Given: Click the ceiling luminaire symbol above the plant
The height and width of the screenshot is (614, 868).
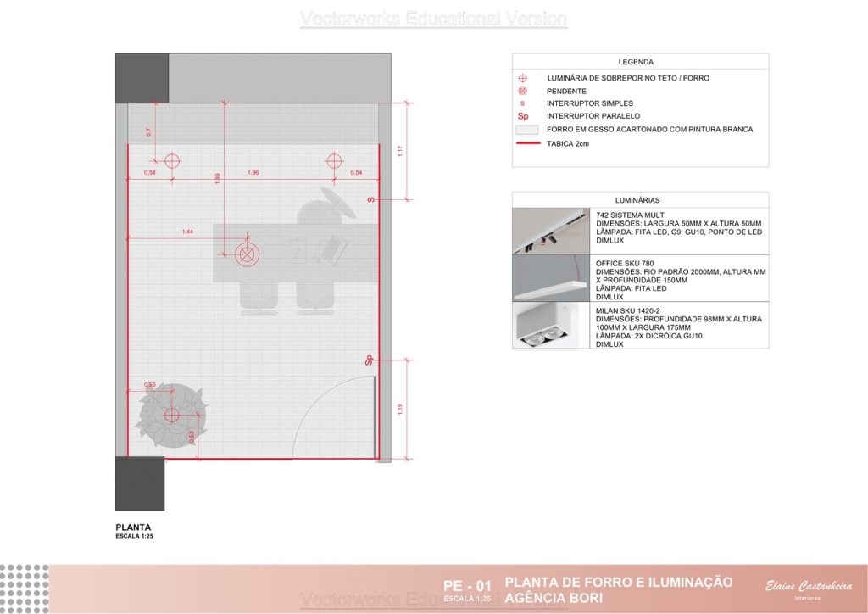Looking at the screenshot, I should [171, 415].
